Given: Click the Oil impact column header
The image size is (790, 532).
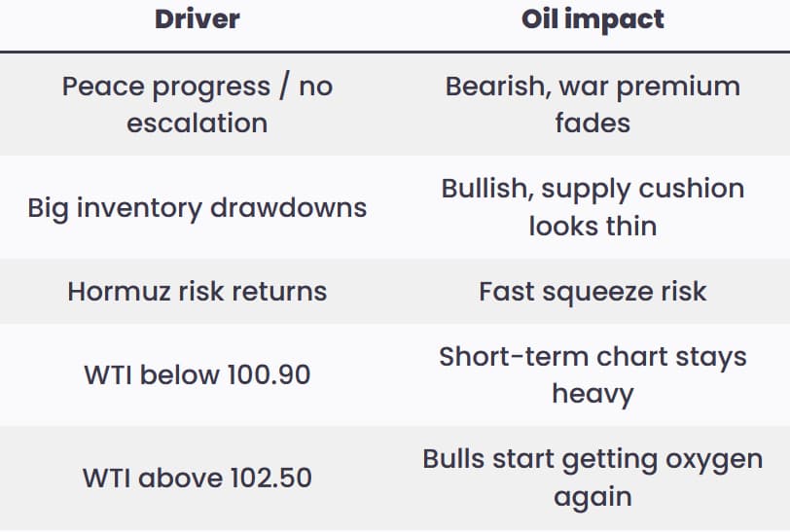Looking at the screenshot, I should [592, 19].
